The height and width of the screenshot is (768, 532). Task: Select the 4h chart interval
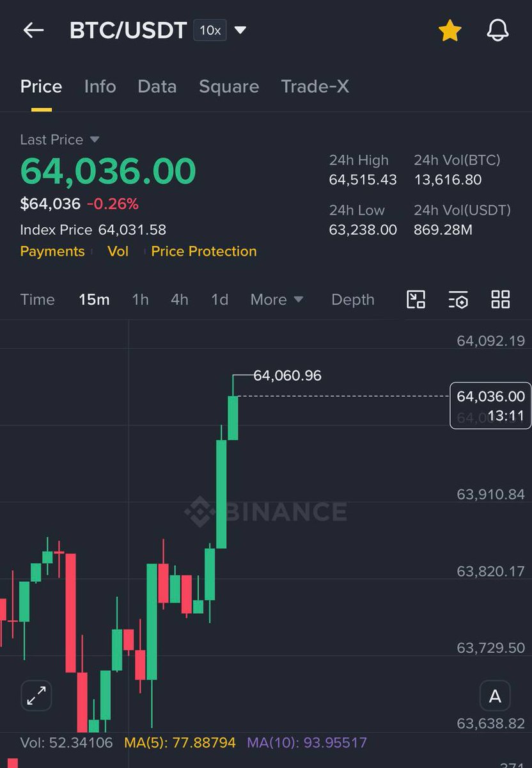coord(180,300)
